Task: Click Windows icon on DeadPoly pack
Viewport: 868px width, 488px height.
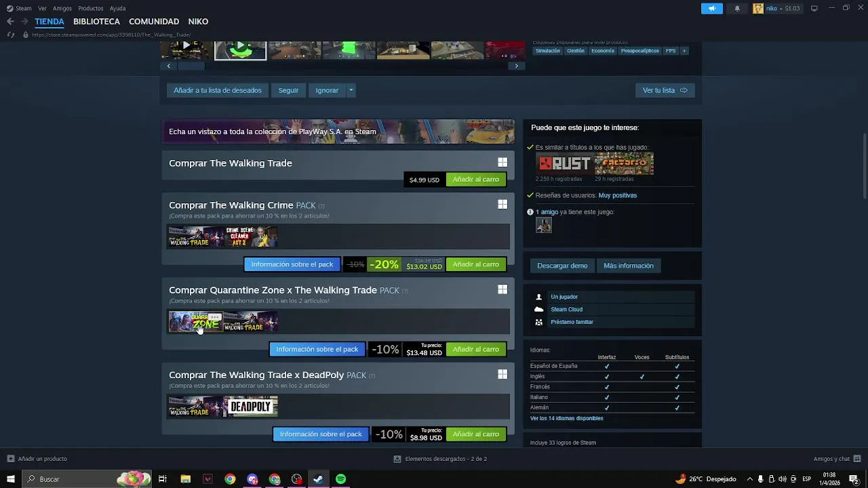Action: click(x=502, y=374)
